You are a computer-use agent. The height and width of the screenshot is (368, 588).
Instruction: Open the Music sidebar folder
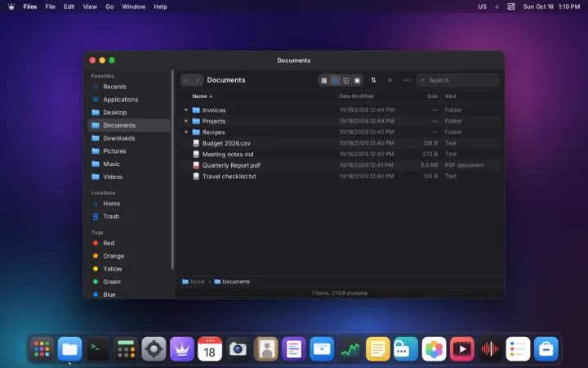pos(129,164)
